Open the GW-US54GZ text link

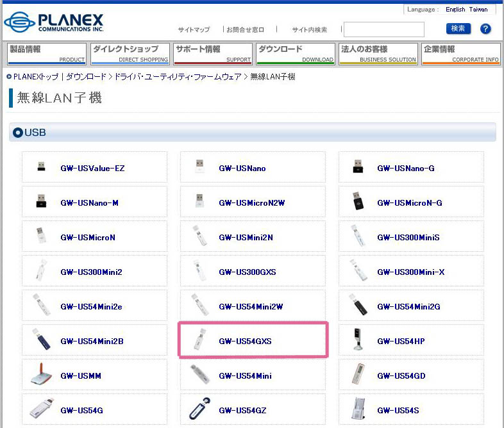242,411
